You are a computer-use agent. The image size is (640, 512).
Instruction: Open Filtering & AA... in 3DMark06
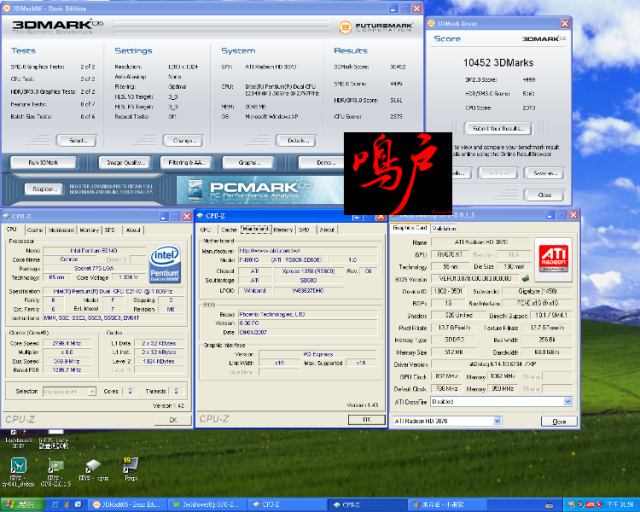(x=187, y=163)
